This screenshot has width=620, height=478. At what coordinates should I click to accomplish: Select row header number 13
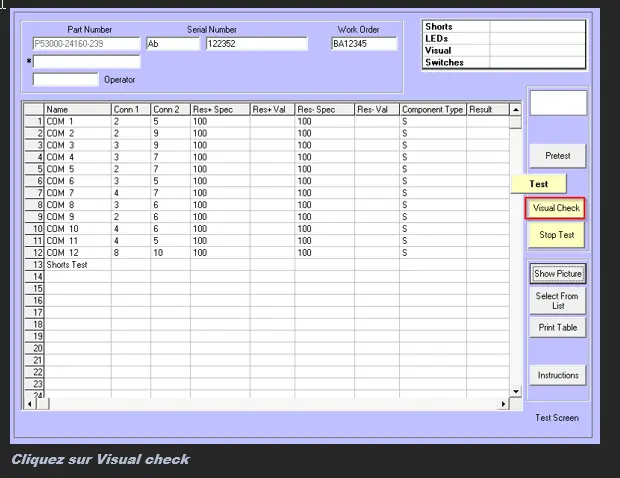[x=34, y=265]
